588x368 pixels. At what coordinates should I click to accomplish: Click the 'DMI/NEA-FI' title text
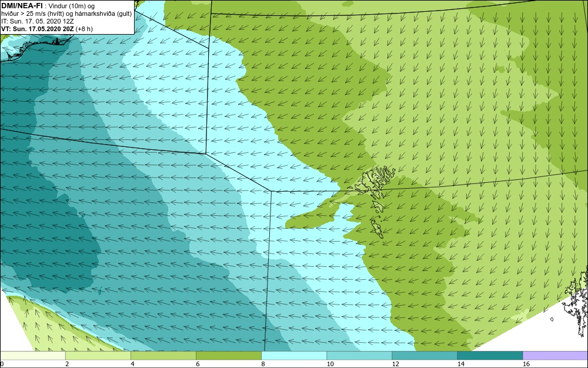pyautogui.click(x=21, y=5)
